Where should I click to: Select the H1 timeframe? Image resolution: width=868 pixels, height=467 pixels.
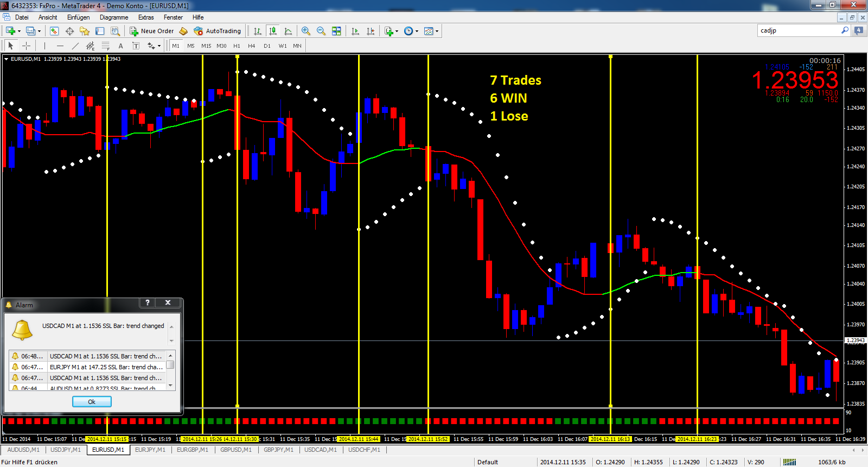pos(237,46)
